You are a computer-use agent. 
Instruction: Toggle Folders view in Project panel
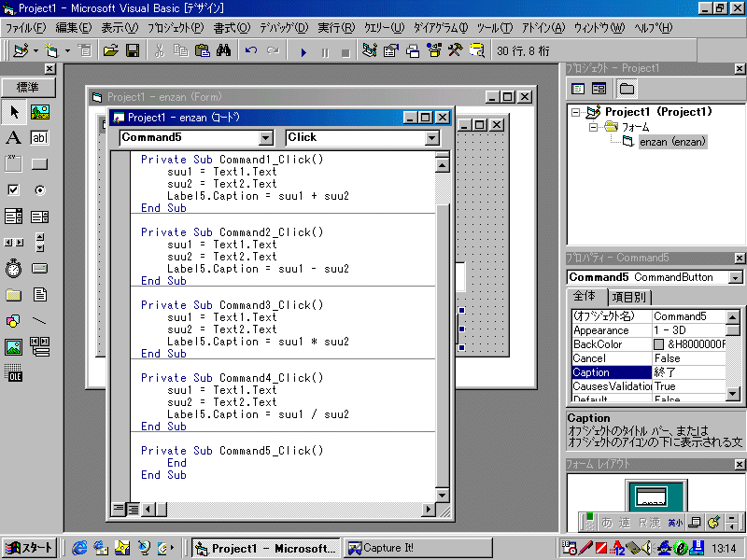627,89
